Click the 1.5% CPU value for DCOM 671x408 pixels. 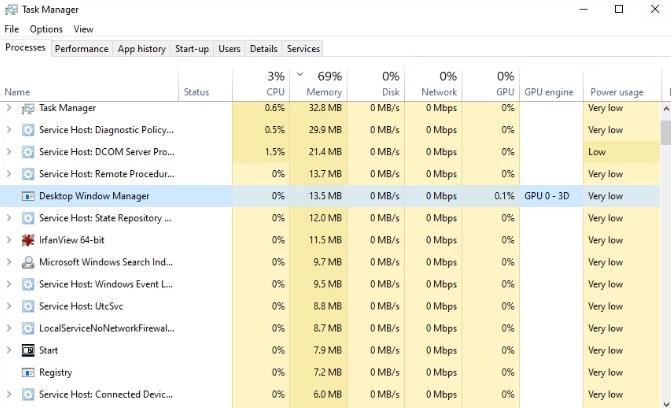click(274, 152)
